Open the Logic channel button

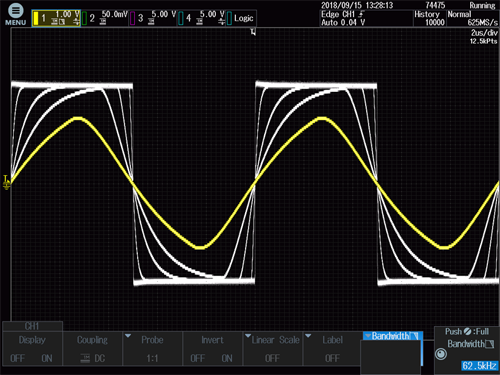pos(244,18)
